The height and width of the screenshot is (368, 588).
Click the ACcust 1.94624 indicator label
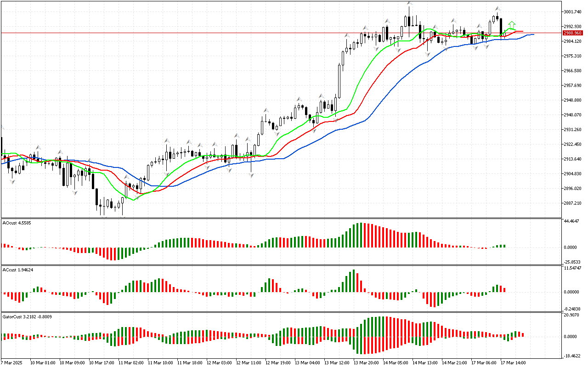18,270
